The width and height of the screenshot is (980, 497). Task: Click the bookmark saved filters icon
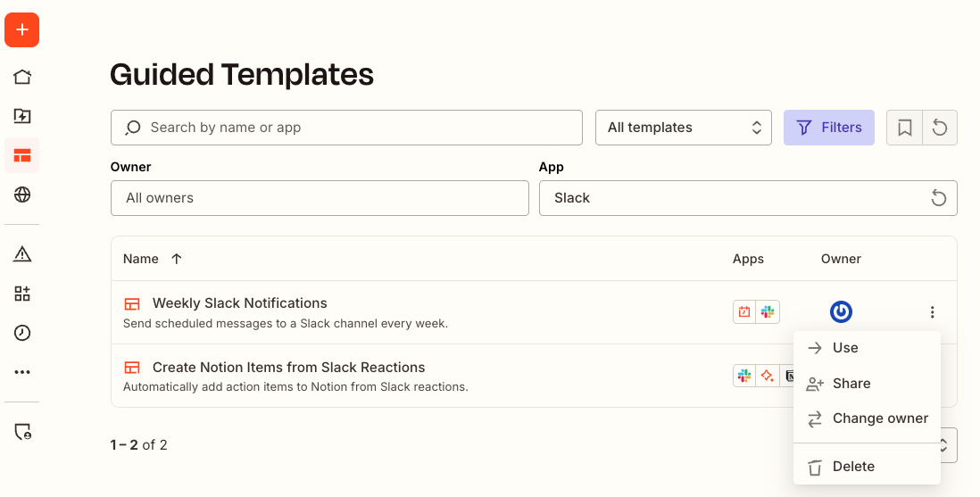tap(904, 128)
